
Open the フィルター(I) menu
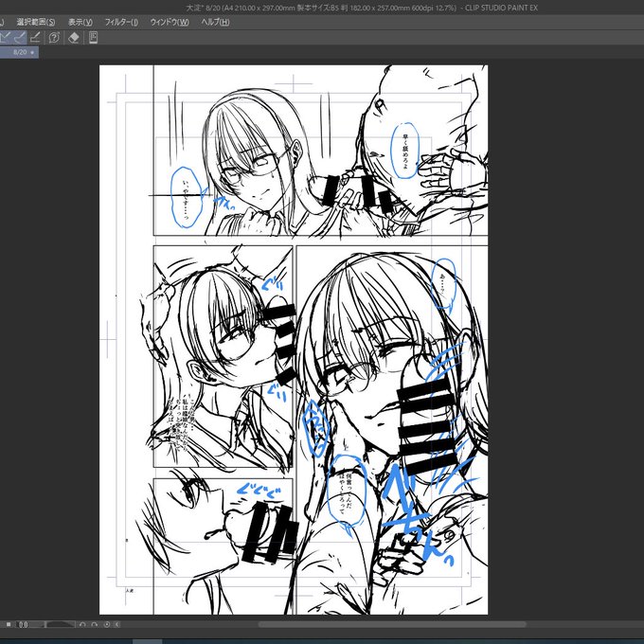(x=121, y=22)
